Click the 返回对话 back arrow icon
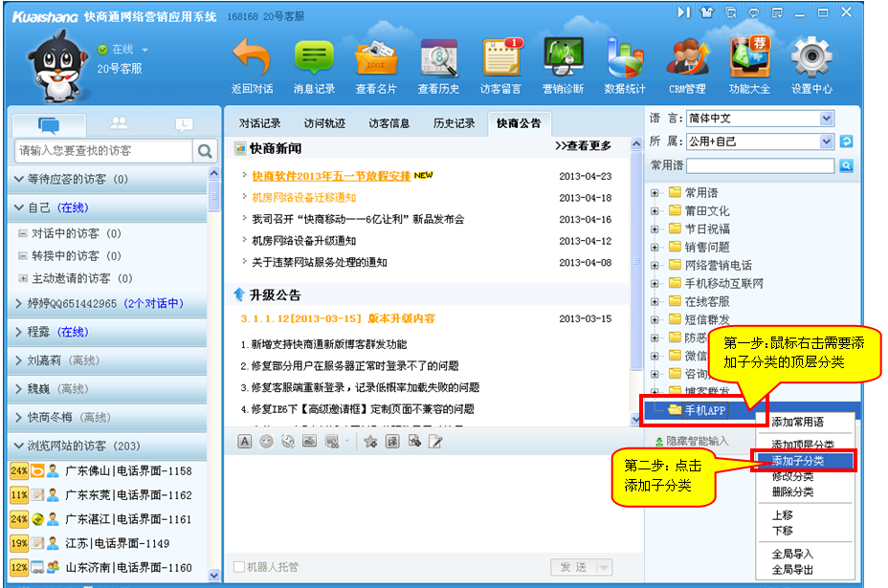 (252, 59)
